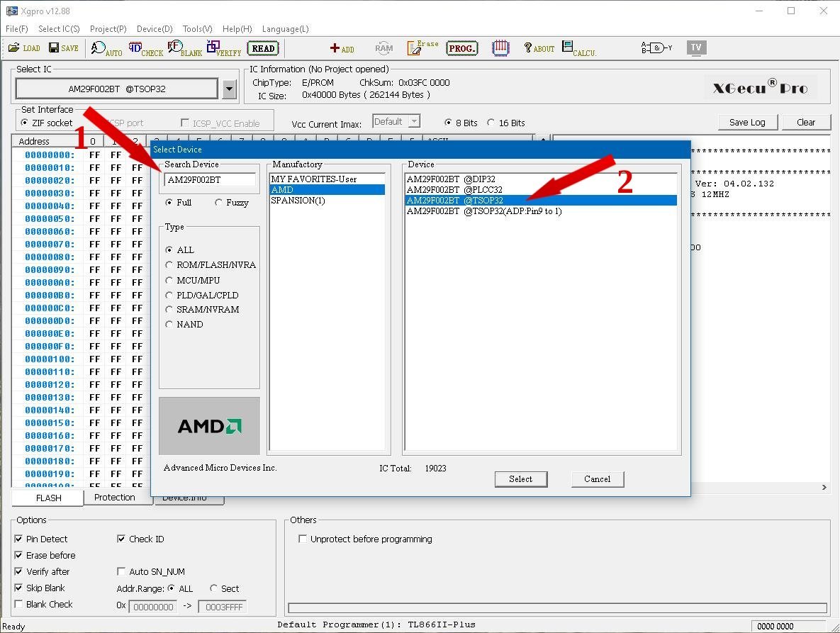Open the Project(P) menu

tap(108, 29)
